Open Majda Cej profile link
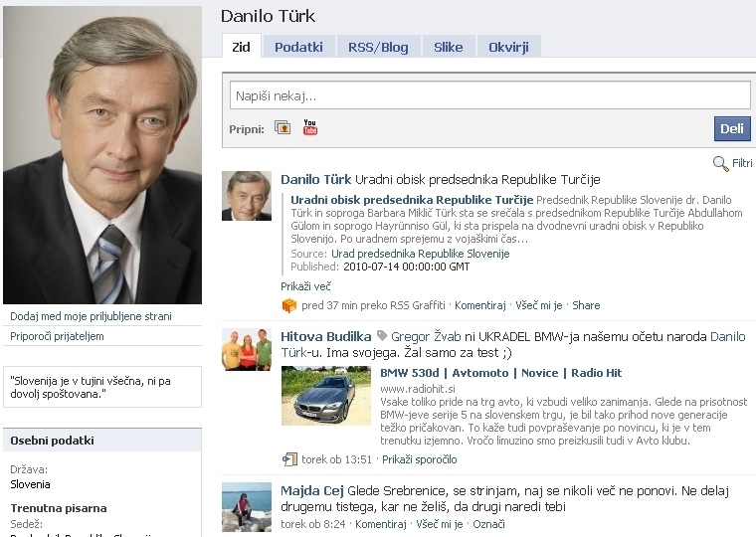The height and width of the screenshot is (537, 756). pos(312,490)
